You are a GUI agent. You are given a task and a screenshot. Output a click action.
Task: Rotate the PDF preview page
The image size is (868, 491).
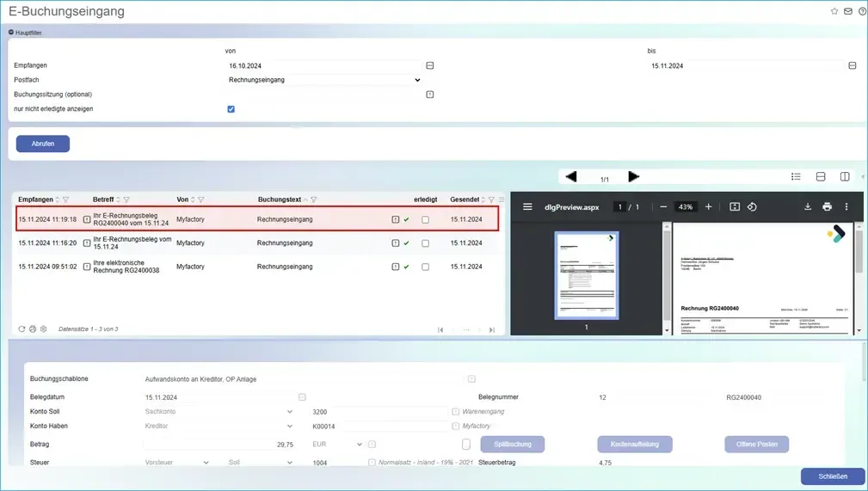[752, 207]
